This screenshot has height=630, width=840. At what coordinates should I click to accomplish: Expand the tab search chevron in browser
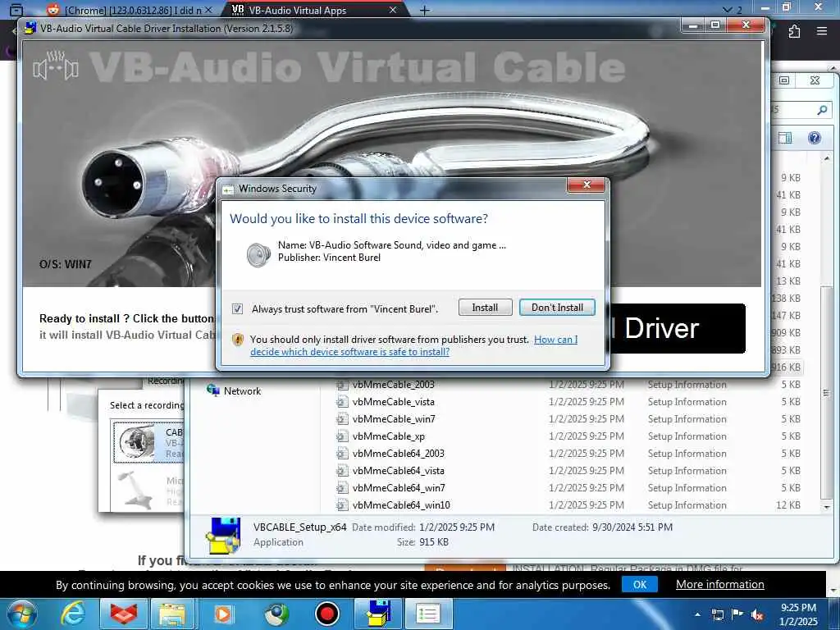click(727, 10)
